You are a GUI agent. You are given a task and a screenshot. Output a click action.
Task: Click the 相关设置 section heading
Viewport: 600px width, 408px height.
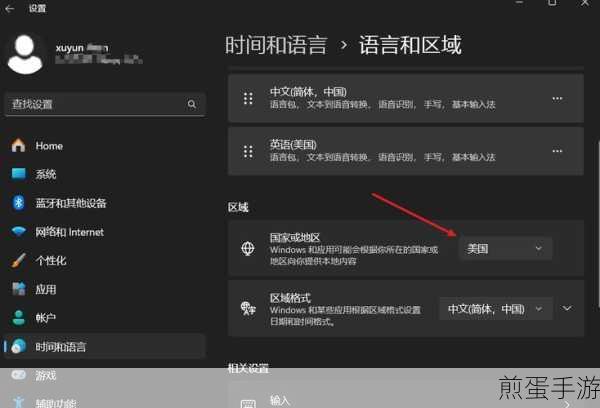pyautogui.click(x=248, y=368)
